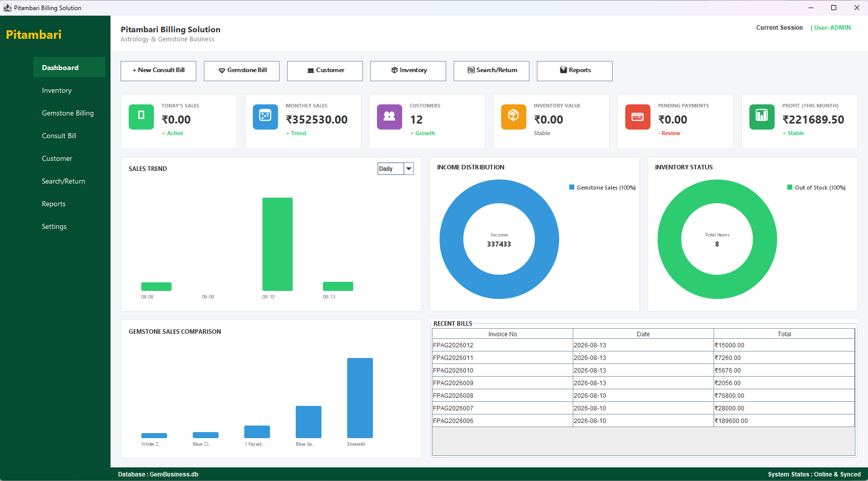Click the green Today's Sales card icon
This screenshot has height=481, width=868.
coord(141,117)
